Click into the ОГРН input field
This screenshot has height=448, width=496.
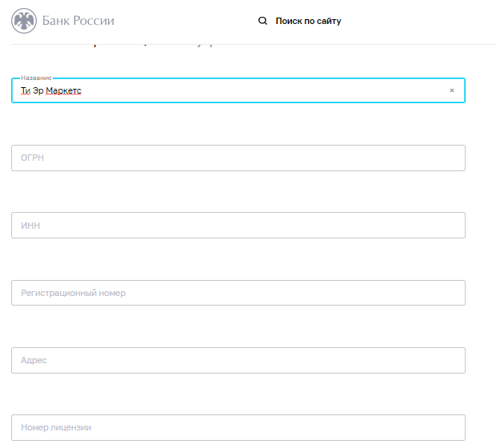(x=238, y=158)
